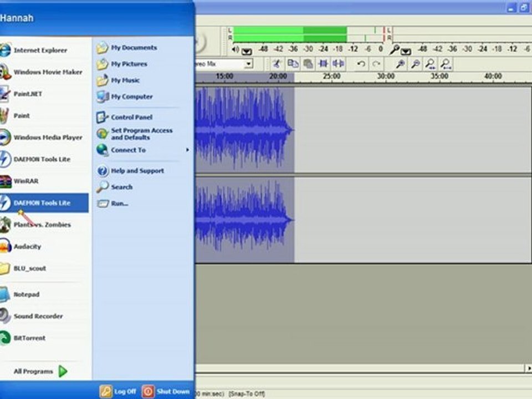Zoom in on the waveform
The width and height of the screenshot is (532, 399).
[x=400, y=64]
